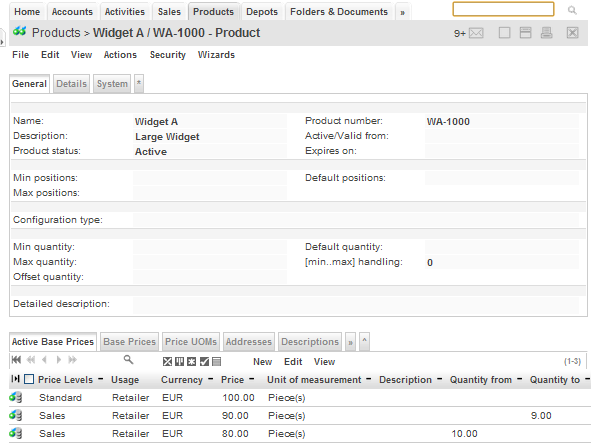591x446 pixels.
Task: Click the column-layout grid toolbar icon
Action: [x=179, y=362]
